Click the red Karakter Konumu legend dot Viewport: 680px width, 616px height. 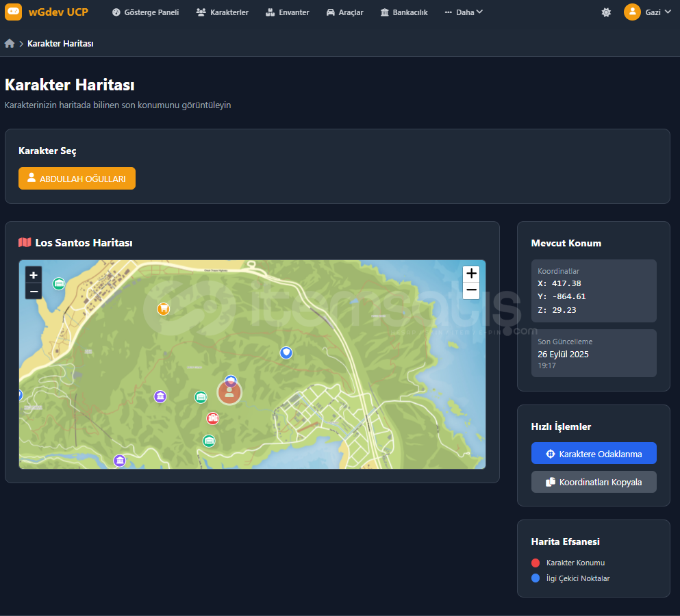(x=536, y=563)
